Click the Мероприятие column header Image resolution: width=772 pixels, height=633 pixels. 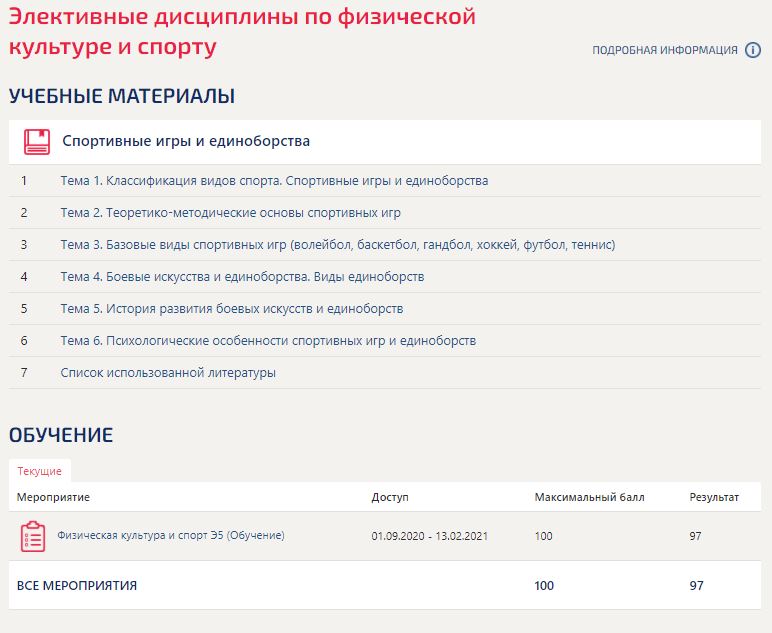pyautogui.click(x=54, y=497)
